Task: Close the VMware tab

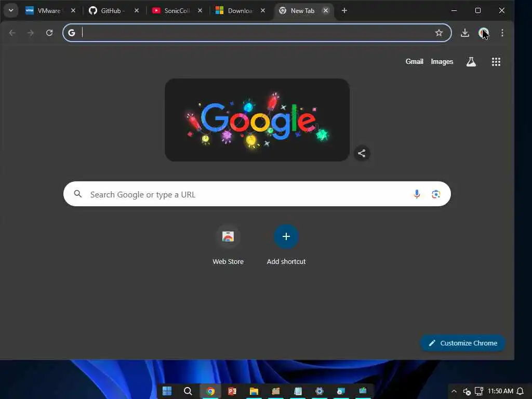Action: [73, 10]
